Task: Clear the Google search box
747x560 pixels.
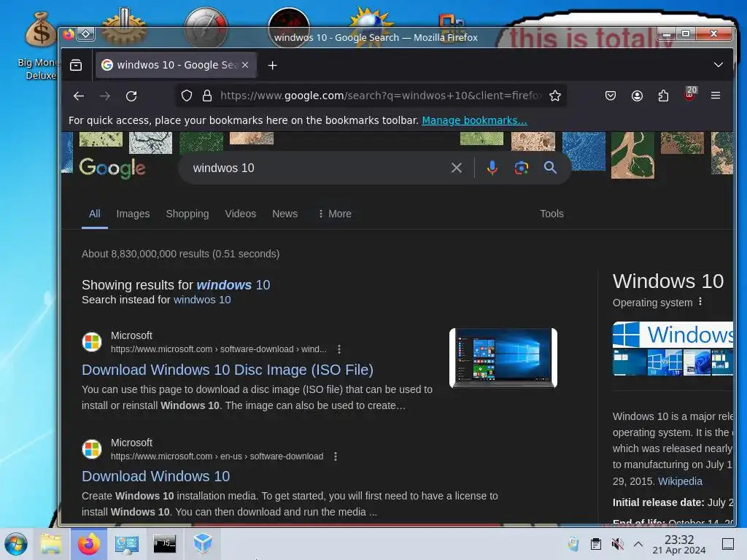Action: (457, 168)
